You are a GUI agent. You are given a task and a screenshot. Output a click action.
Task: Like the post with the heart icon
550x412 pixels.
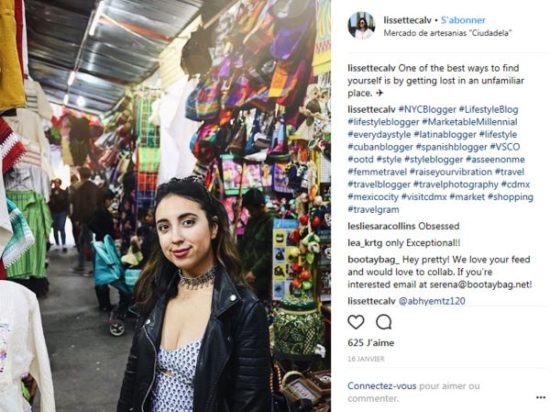pyautogui.click(x=356, y=322)
